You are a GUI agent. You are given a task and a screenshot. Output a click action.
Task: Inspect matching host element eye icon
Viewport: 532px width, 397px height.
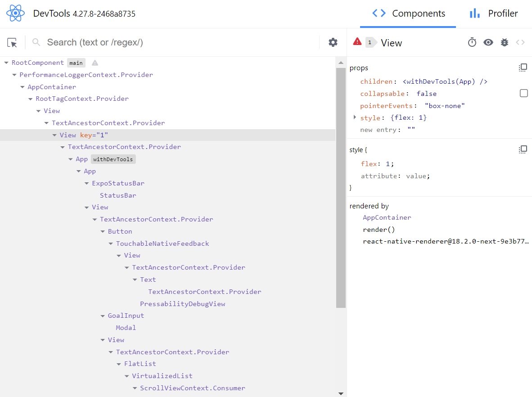488,42
